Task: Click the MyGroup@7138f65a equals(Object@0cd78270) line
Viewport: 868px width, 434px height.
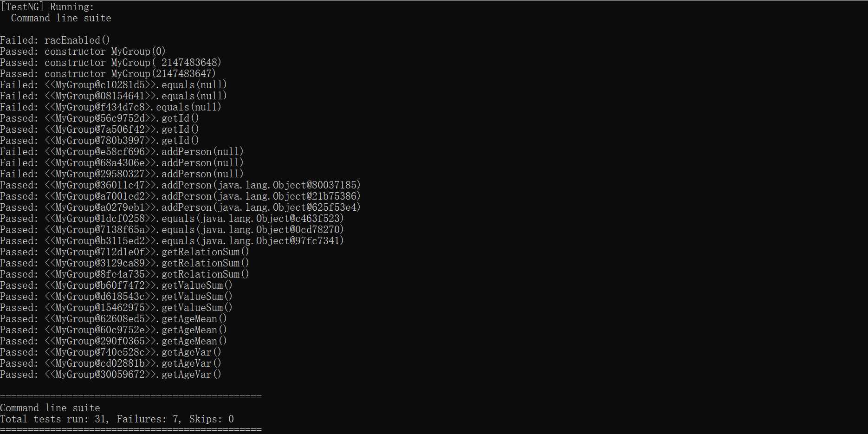Action: (172, 230)
